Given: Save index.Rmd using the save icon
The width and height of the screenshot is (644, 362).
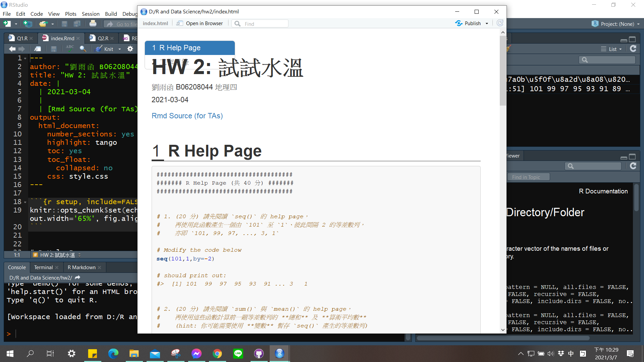Looking at the screenshot, I should [53, 49].
